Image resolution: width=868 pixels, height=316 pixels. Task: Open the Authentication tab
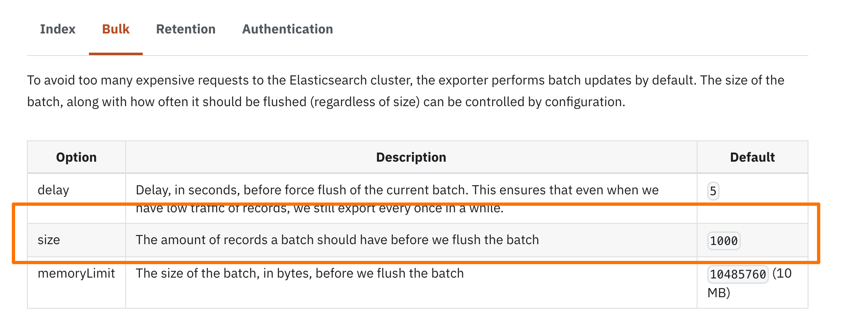pos(287,29)
